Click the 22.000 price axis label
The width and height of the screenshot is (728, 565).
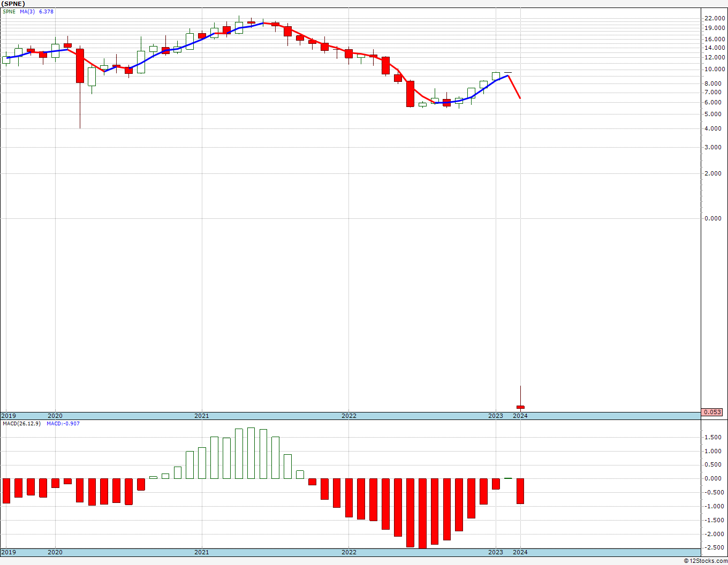point(715,18)
